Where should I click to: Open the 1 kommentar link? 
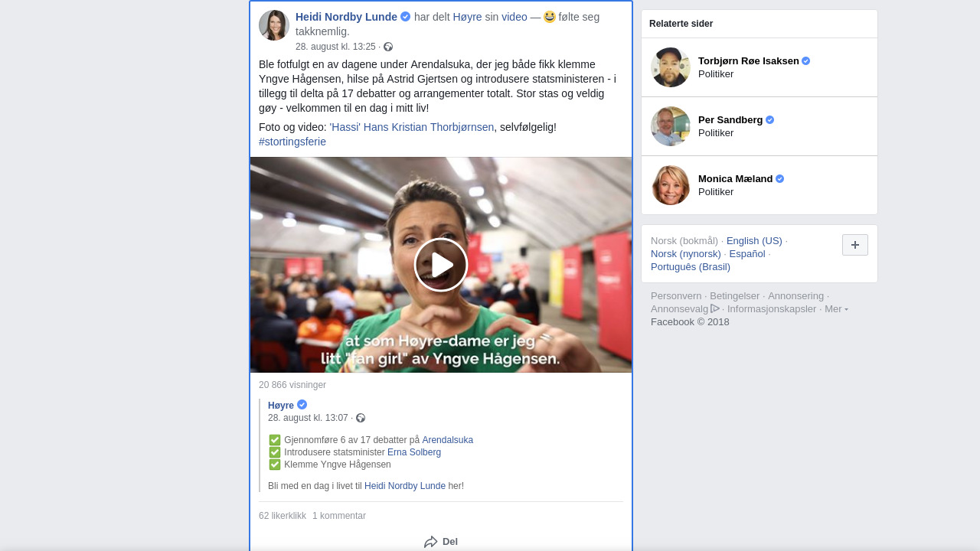point(339,516)
